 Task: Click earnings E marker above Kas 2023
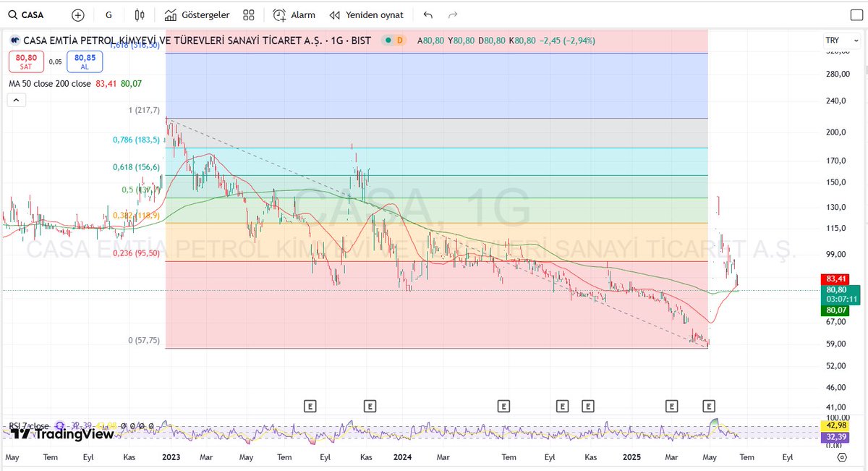coord(370,406)
